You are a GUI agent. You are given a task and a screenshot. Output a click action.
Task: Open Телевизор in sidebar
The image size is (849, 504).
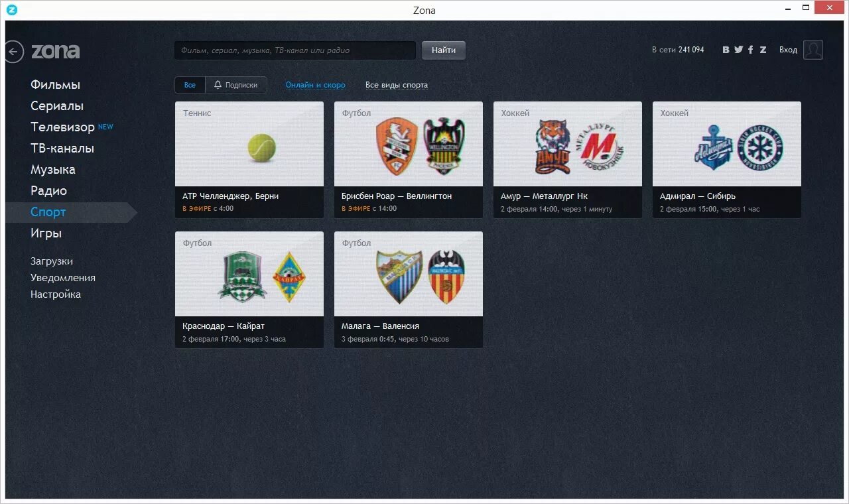coord(62,127)
